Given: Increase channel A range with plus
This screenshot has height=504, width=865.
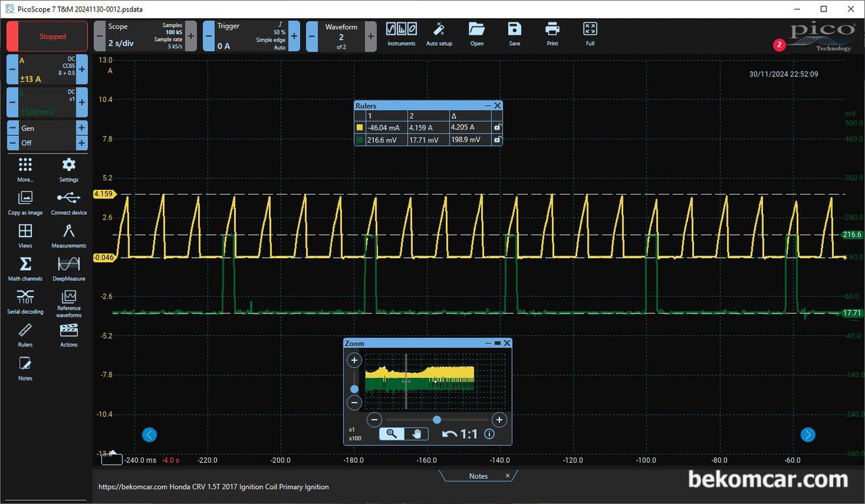Looking at the screenshot, I should coord(82,70).
